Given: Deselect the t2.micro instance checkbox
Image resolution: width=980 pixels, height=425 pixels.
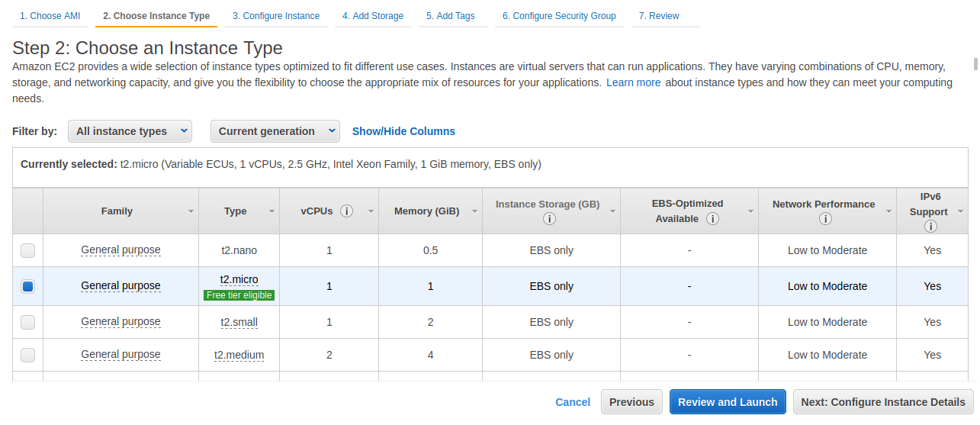Looking at the screenshot, I should [x=27, y=286].
